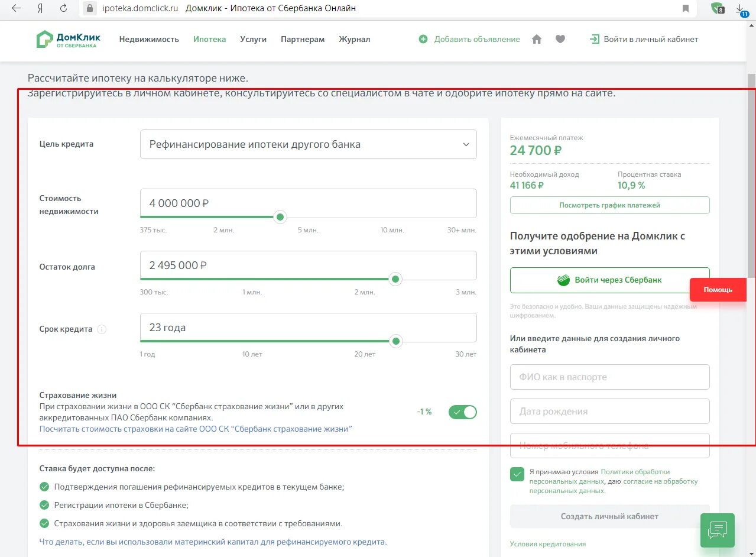This screenshot has width=756, height=557.
Task: Open the downloads arrow icon
Action: 741,9
